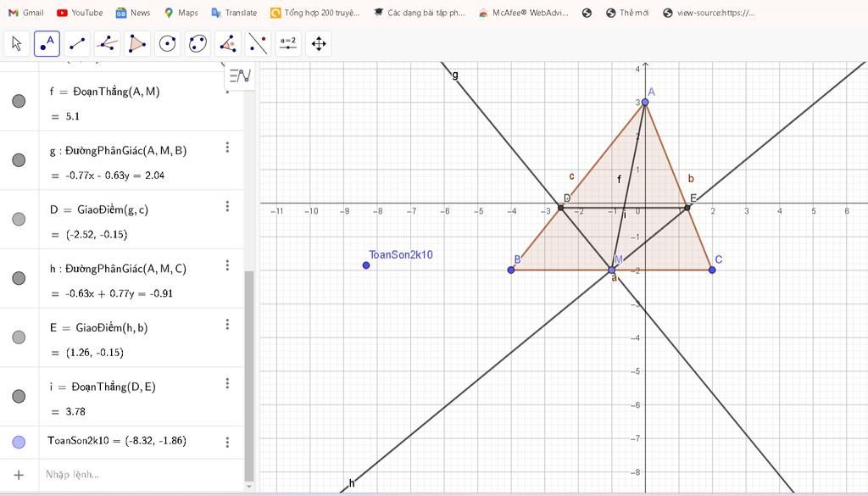
Task: Click the coordinates (1.26, -0.15)
Action: (x=95, y=353)
